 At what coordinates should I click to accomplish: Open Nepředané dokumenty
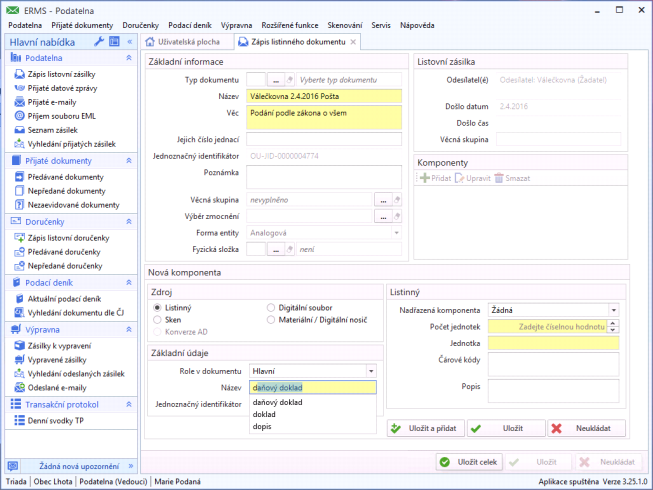pyautogui.click(x=67, y=191)
